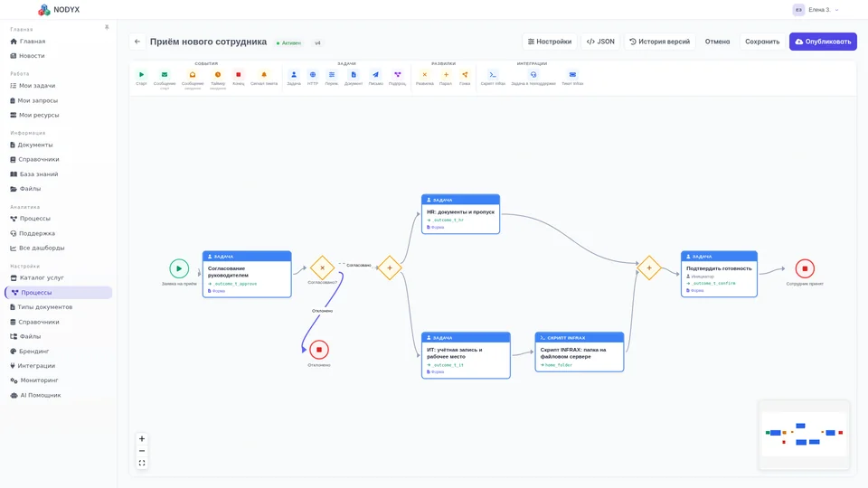The width and height of the screenshot is (868, 488).
Task: Open Типы документов
Action: [58, 307]
